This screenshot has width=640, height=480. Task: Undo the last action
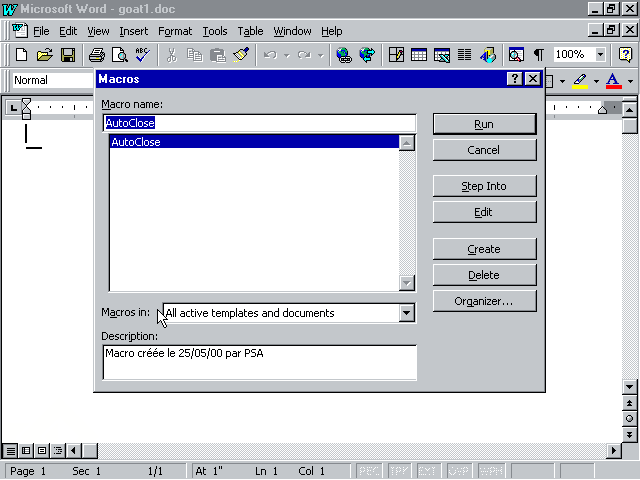(x=270, y=55)
